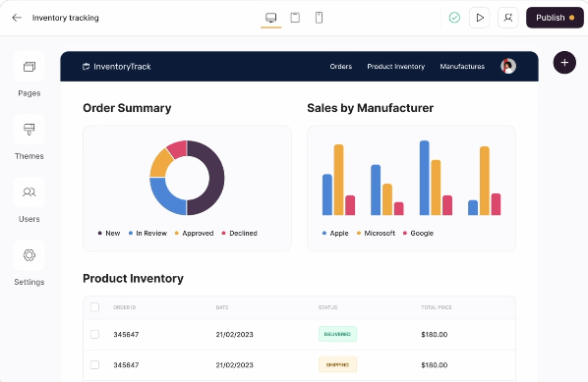
Task: Switch to tablet preview mode
Action: pos(295,18)
